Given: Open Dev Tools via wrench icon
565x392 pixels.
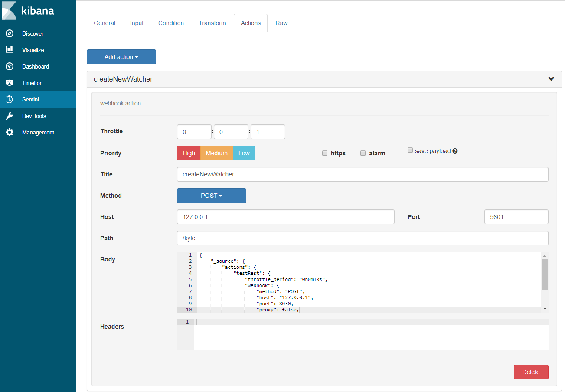Looking at the screenshot, I should click(x=10, y=116).
